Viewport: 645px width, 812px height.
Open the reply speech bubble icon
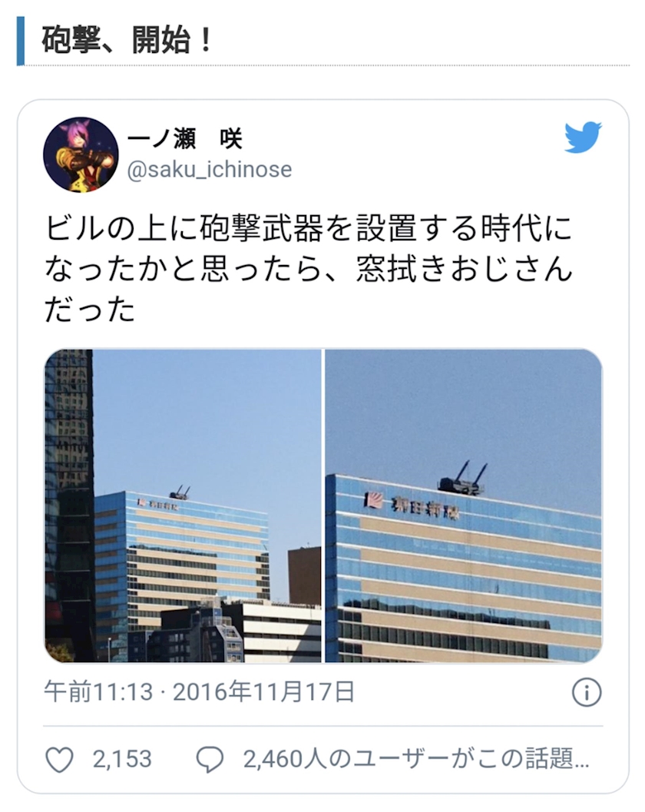click(210, 759)
